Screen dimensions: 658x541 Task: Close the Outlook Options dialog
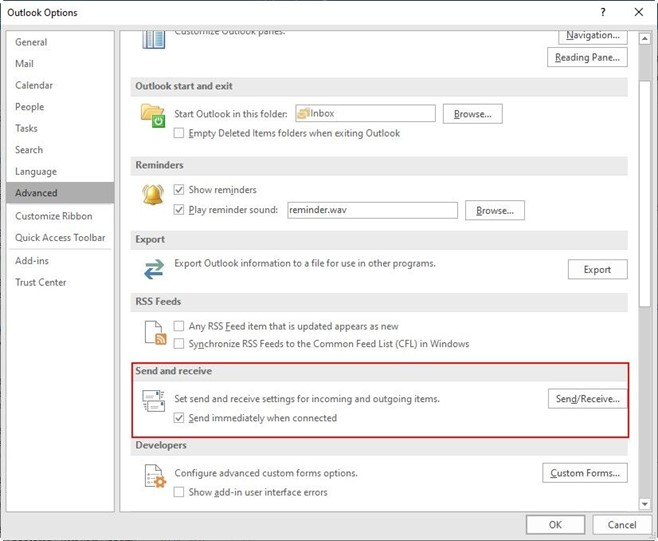639,12
